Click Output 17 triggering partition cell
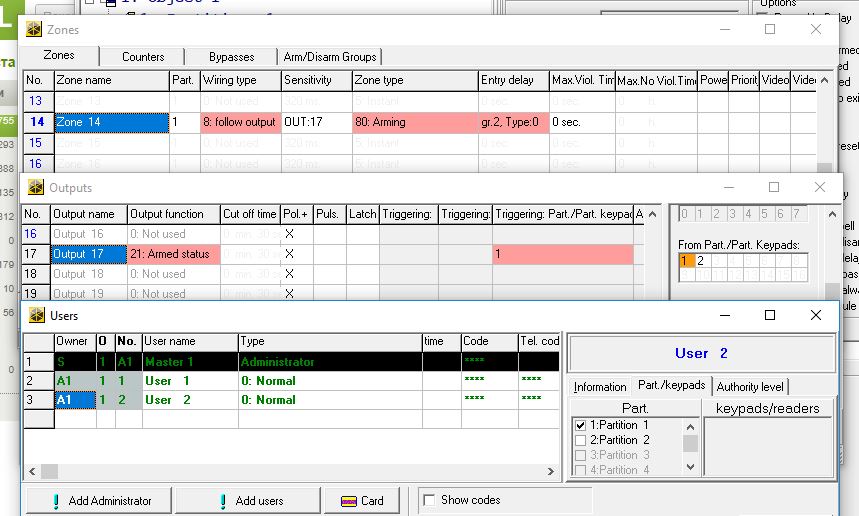The width and height of the screenshot is (859, 516). [x=563, y=254]
